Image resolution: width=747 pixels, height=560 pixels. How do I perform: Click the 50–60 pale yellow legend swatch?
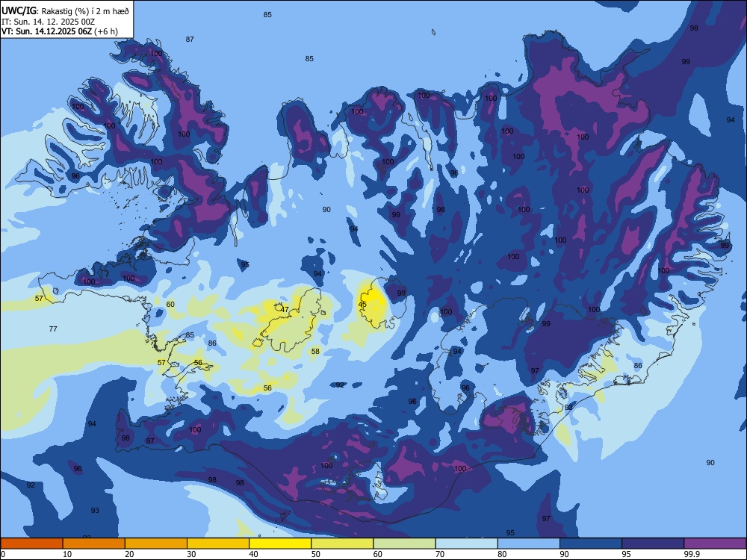(342, 544)
